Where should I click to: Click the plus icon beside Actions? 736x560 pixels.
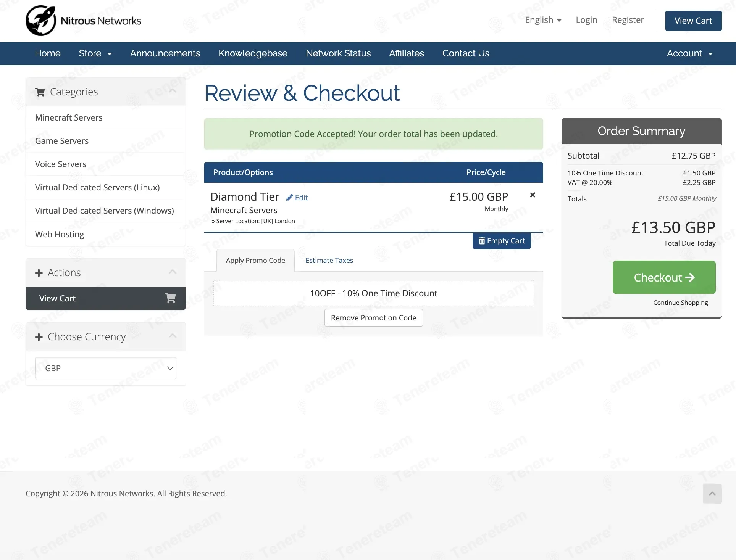coord(39,273)
